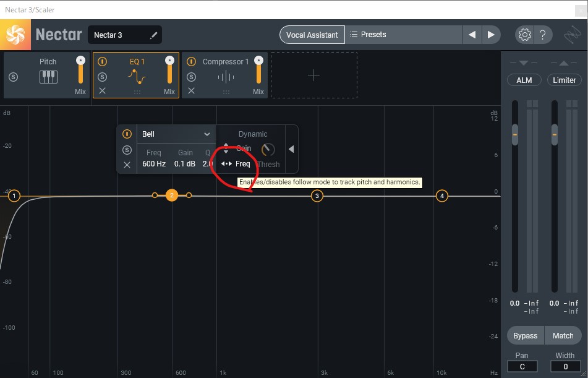Remove the Compressor 1 module with its X

191,91
